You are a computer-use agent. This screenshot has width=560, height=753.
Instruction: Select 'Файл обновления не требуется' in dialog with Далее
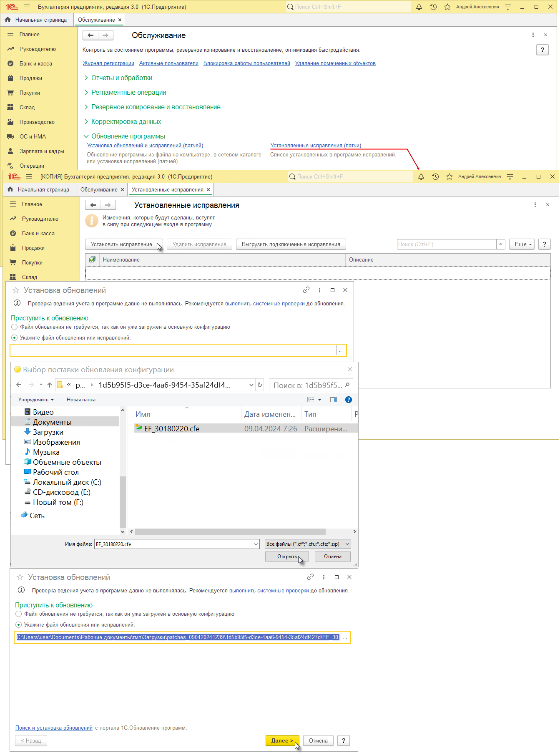(19, 614)
